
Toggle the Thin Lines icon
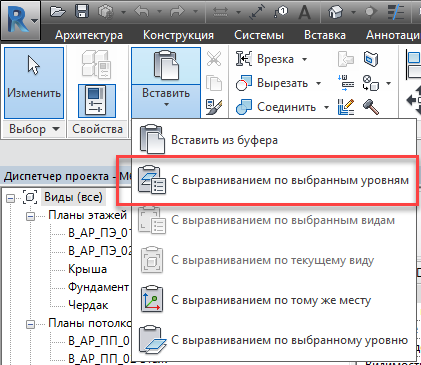[396, 12]
